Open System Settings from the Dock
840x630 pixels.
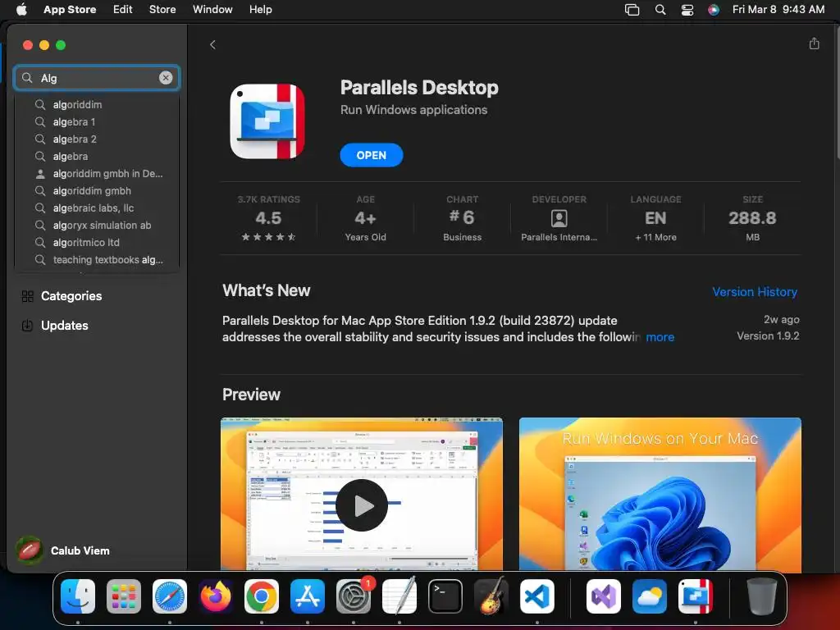(x=354, y=596)
